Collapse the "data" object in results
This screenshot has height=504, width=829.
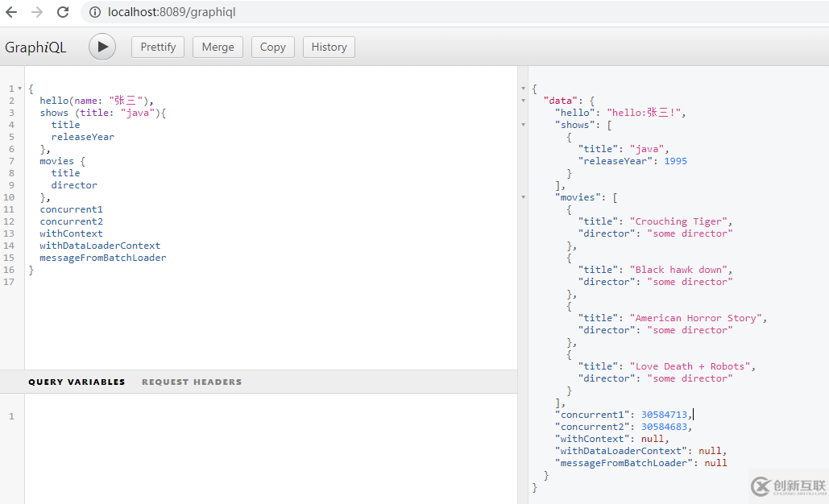tap(524, 101)
